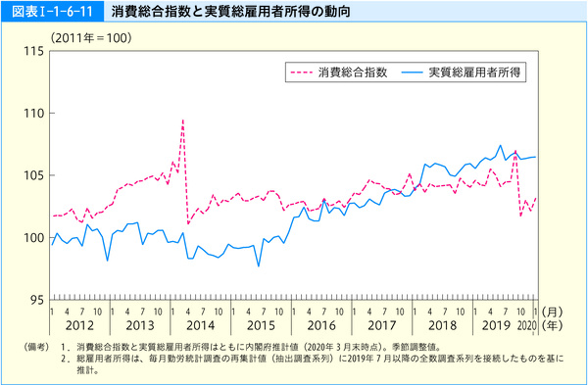Click the pink dashed legend line sample
Screen dimensions: 588x385
click(302, 72)
